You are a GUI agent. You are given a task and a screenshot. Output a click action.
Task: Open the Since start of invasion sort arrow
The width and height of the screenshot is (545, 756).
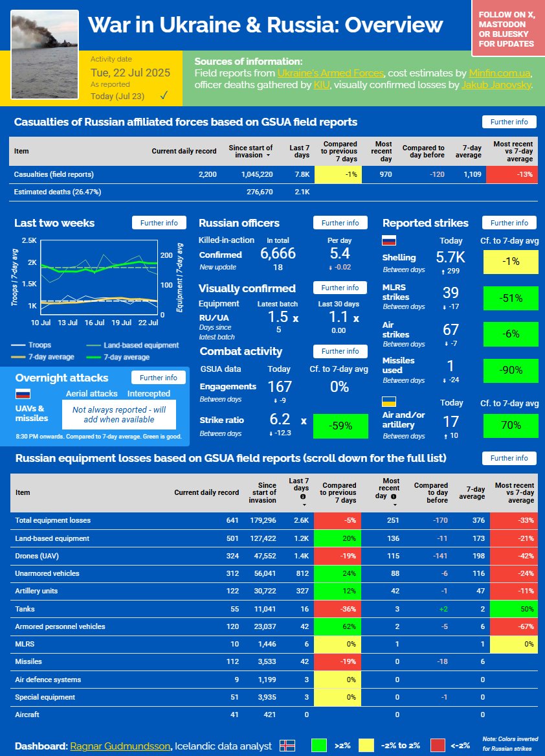[268, 155]
